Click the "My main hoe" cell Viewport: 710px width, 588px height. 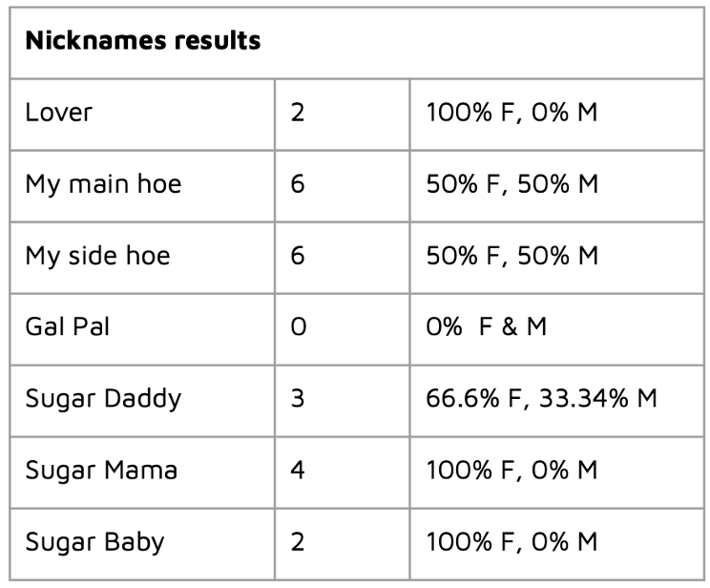coord(103,184)
